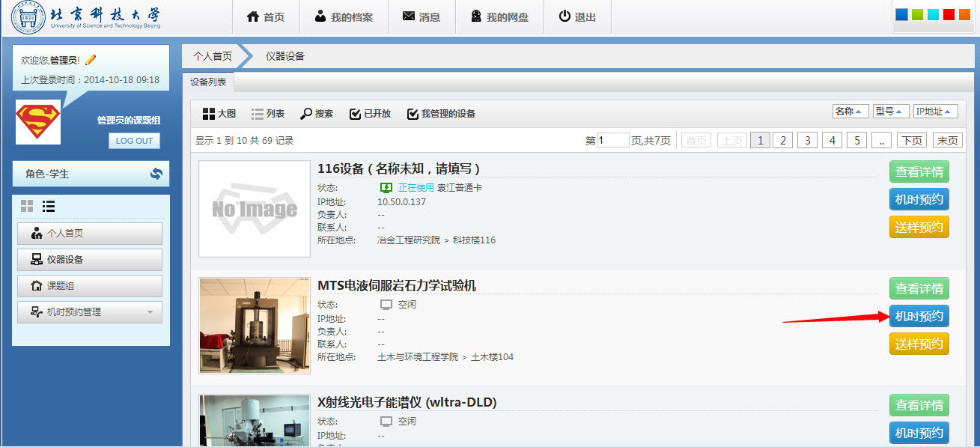The height and width of the screenshot is (447, 980).
Task: Click the role switch refresh icon
Action: (x=156, y=174)
